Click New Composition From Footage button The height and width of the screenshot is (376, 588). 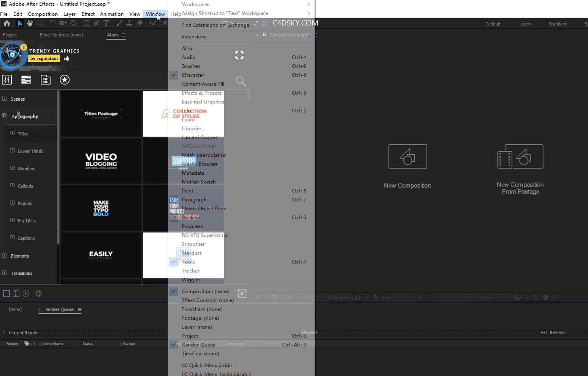click(521, 169)
